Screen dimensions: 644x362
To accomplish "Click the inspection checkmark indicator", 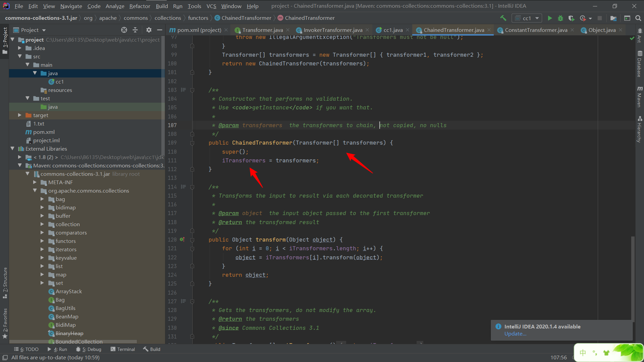I will tap(632, 38).
